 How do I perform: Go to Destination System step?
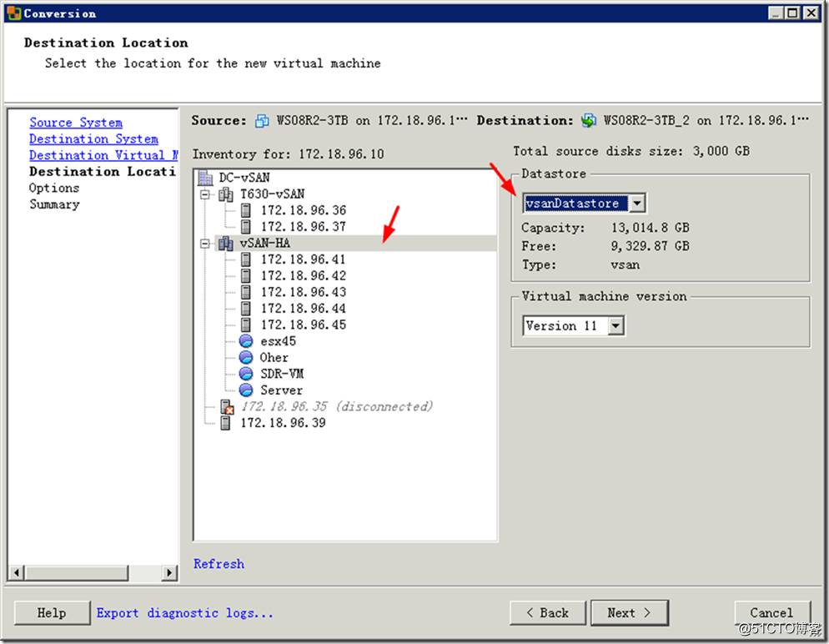pyautogui.click(x=93, y=139)
